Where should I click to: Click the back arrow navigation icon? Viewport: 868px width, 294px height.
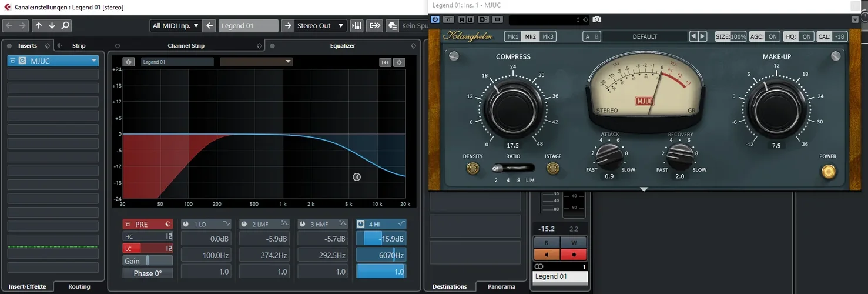(x=9, y=26)
